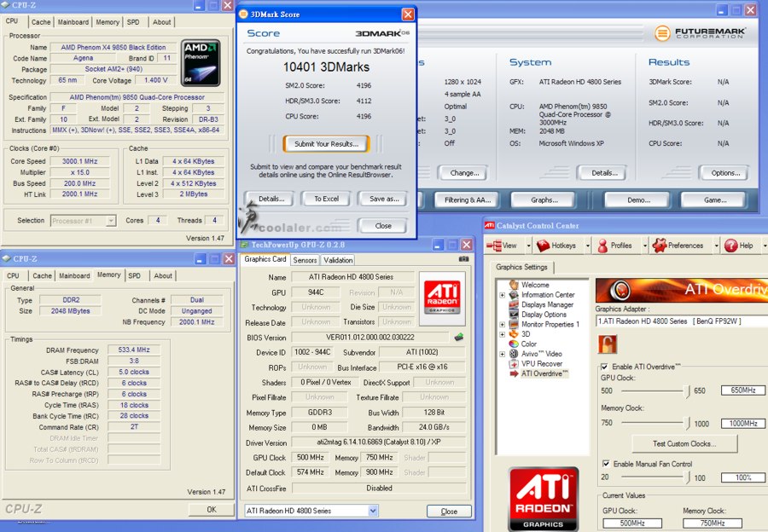Open the View toolbar item in Catalyst
Viewport: 768px width, 532px height.
[x=503, y=246]
